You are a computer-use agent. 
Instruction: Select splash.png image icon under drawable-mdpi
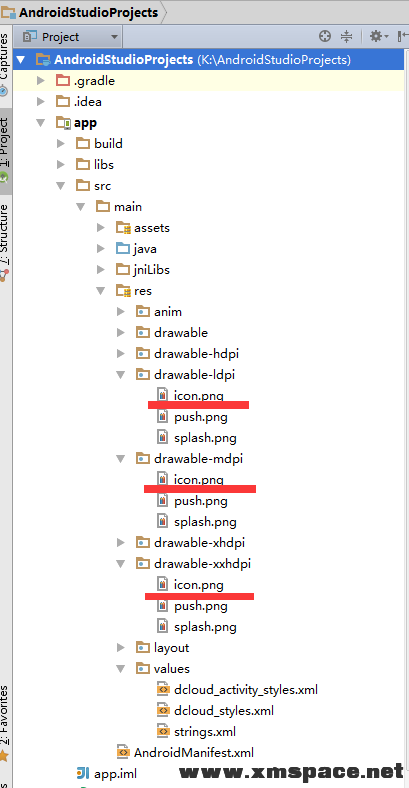[162, 522]
